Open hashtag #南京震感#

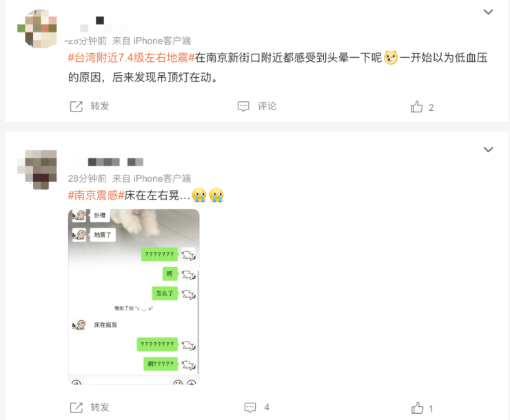(x=96, y=196)
